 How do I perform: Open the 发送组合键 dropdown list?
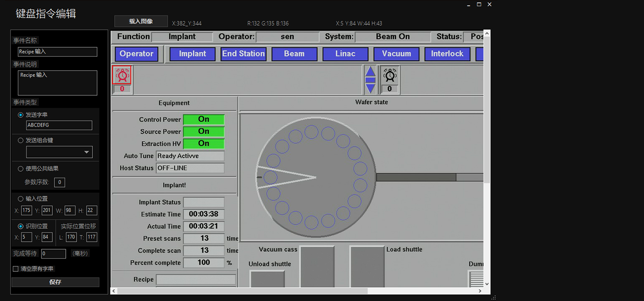(x=87, y=152)
